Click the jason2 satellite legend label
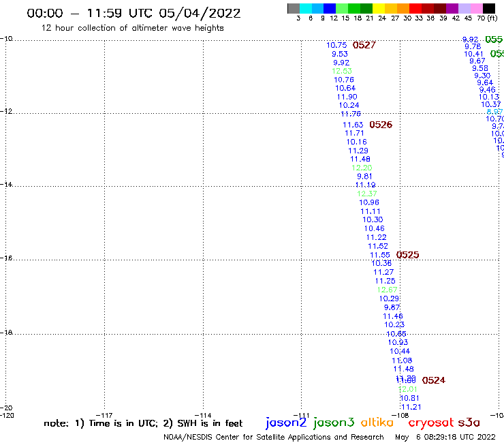 286,423
